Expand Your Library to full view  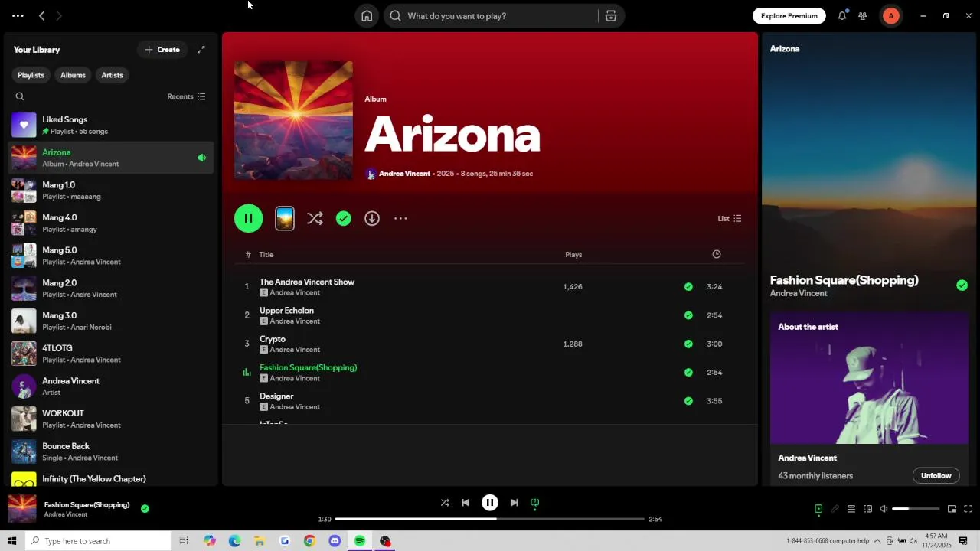201,50
